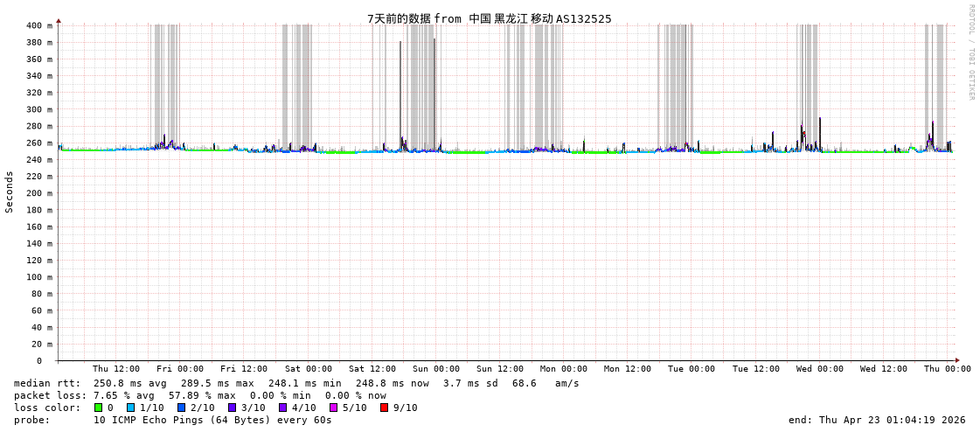The height and width of the screenshot is (432, 980).
Task: Click the end timestamp Thu Apr 23
Action: 877,420
